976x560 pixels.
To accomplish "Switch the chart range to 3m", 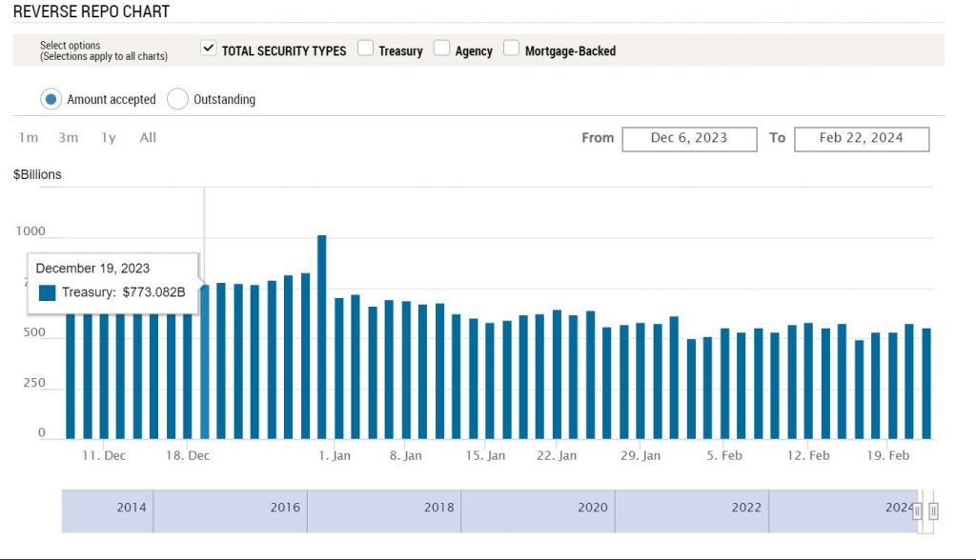I will [x=68, y=138].
